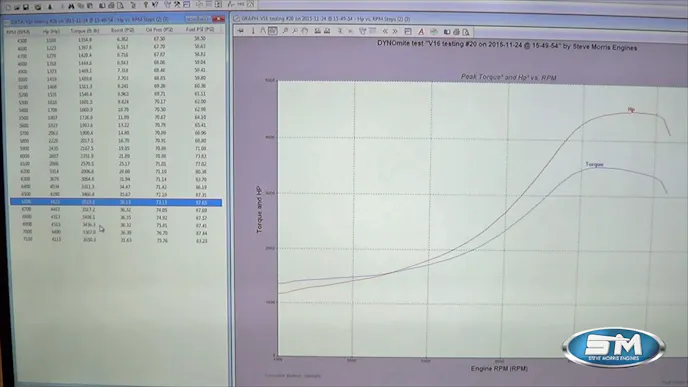
Task: Click the key icon in main toolbar
Action: point(146,5)
